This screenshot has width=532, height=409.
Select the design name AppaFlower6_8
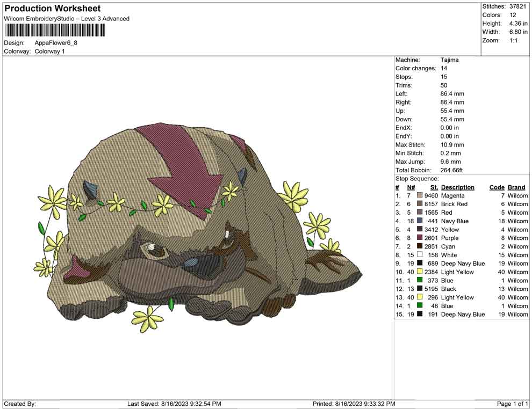(56, 43)
